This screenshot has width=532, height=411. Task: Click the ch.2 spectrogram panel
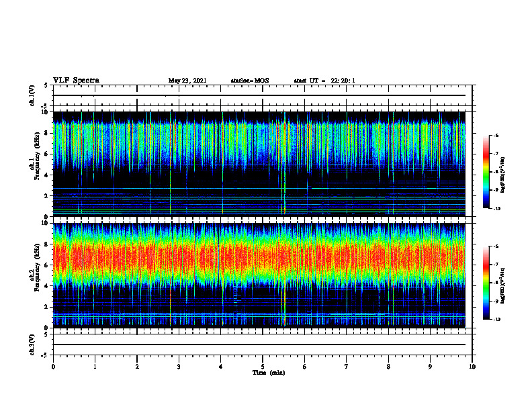coord(259,275)
